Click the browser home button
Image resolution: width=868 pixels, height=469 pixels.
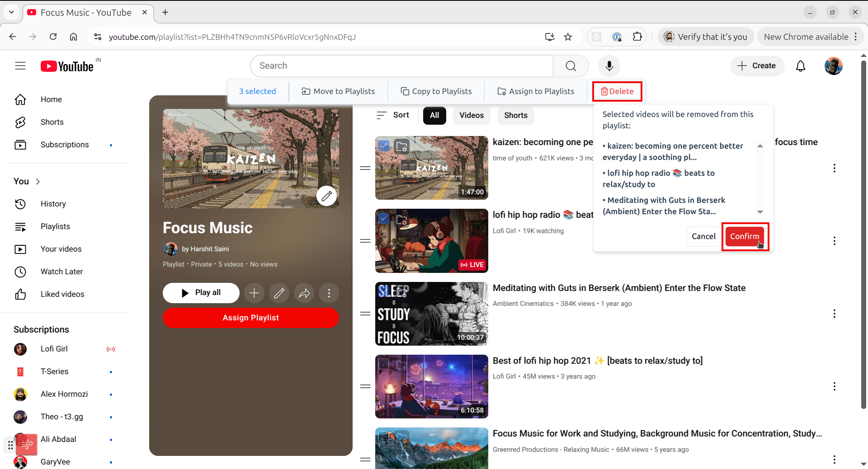[x=73, y=37]
